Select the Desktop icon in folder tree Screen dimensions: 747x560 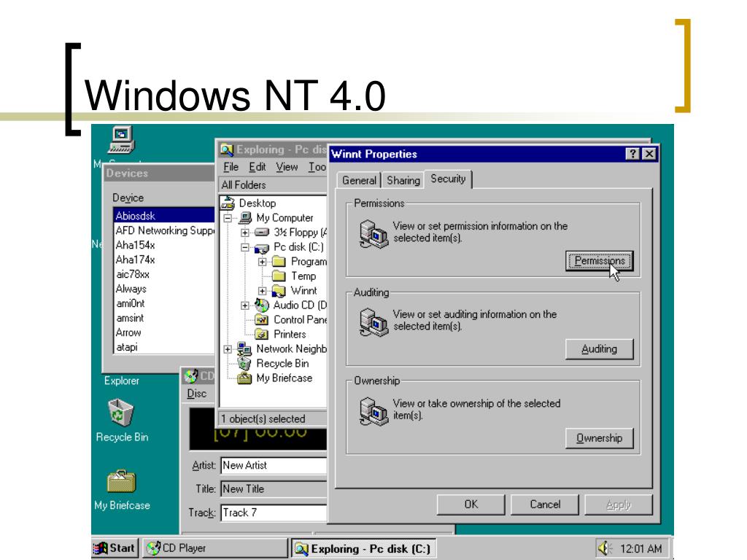(x=228, y=203)
